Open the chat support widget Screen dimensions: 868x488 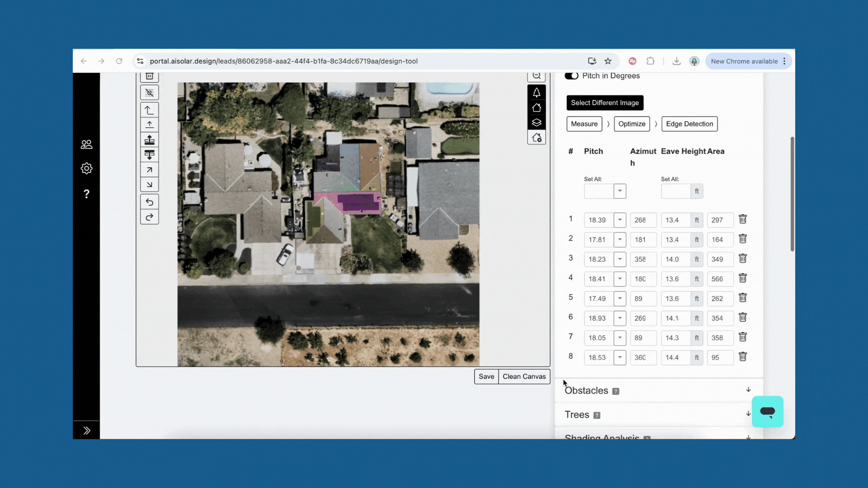(x=768, y=411)
